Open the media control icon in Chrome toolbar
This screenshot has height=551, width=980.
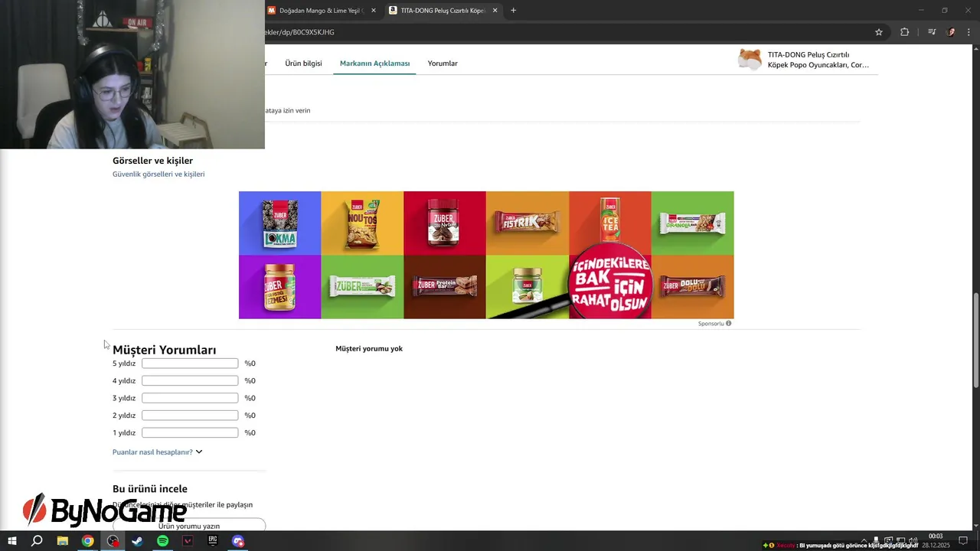click(932, 32)
